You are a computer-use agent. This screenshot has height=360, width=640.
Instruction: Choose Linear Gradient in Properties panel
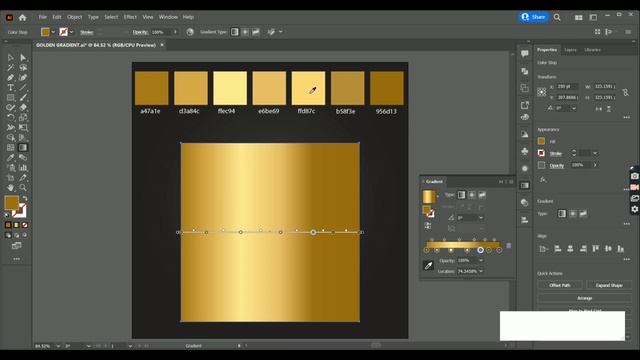(562, 213)
